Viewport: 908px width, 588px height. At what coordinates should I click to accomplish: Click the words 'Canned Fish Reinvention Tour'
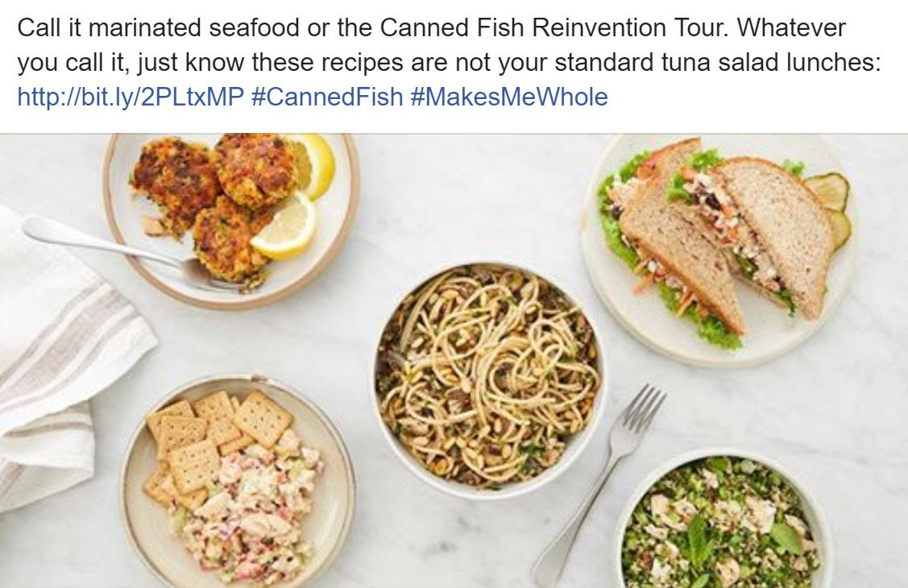coord(522,27)
